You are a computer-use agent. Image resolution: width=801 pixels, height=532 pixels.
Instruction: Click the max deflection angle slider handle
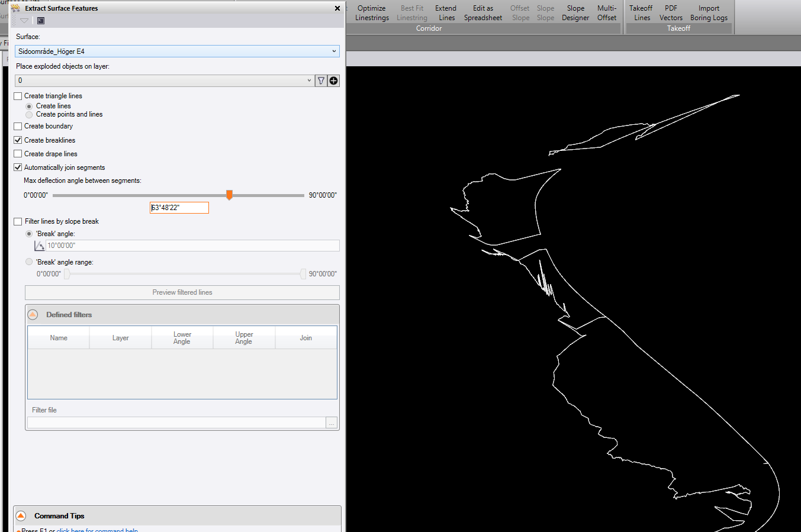pos(229,195)
